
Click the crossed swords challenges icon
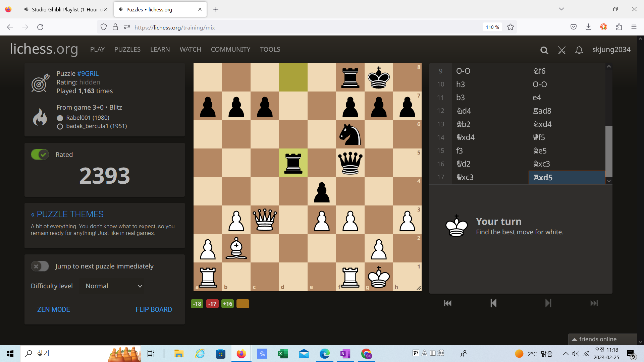point(561,50)
